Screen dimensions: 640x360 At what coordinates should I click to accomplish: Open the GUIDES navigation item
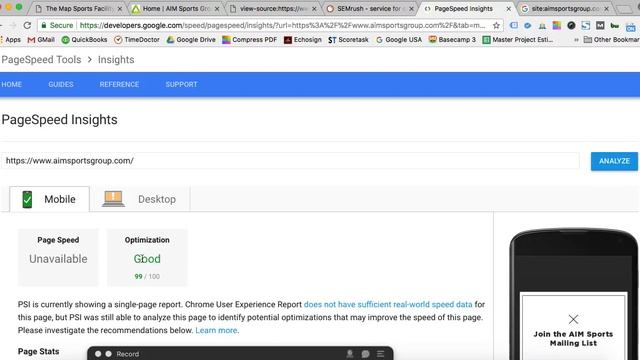[x=61, y=84]
